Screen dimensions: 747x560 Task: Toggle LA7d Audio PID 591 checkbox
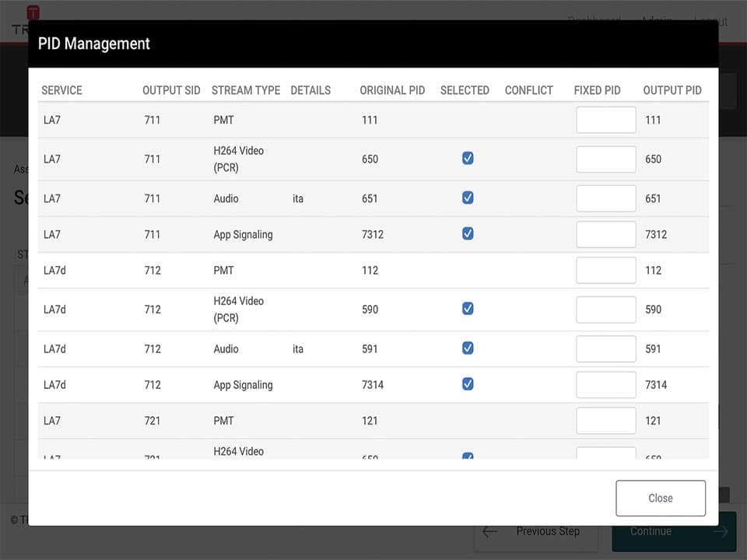(x=468, y=348)
